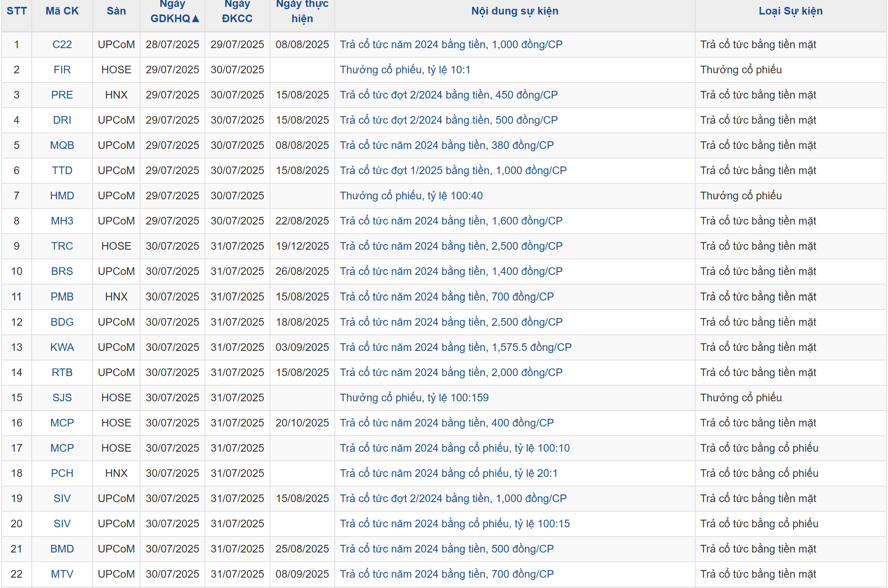Open stock code SJS link
Viewport: 888px width, 588px height.
pos(62,398)
